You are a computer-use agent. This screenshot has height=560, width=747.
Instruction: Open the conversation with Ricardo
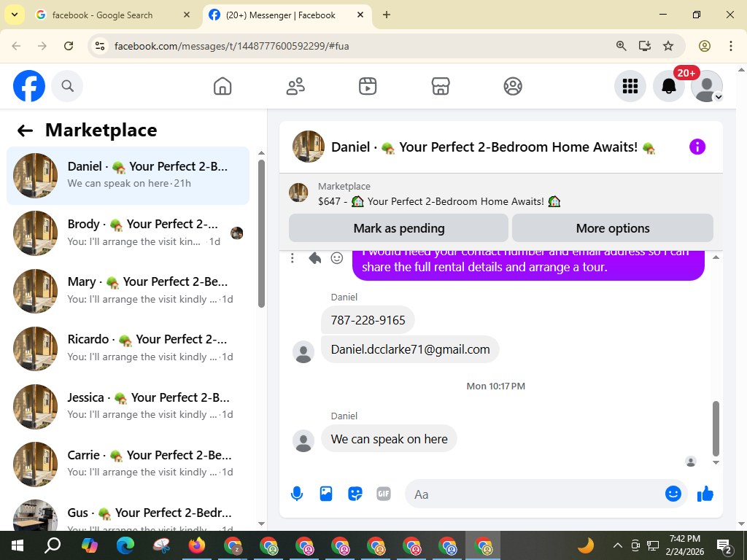click(x=128, y=348)
